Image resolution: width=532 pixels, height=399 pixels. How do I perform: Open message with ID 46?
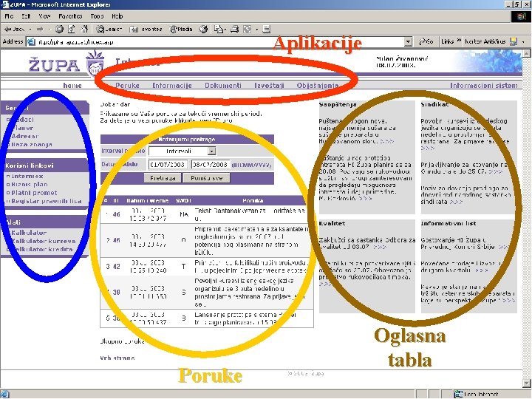pos(117,214)
